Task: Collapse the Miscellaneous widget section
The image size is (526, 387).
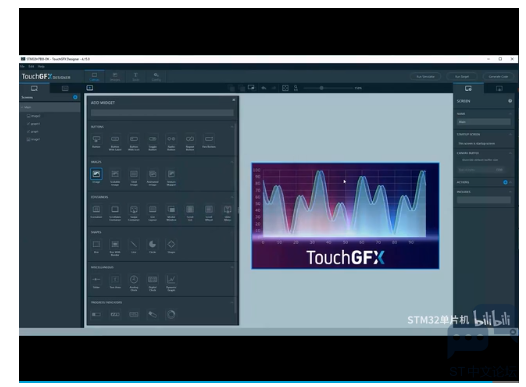Action: (232, 267)
